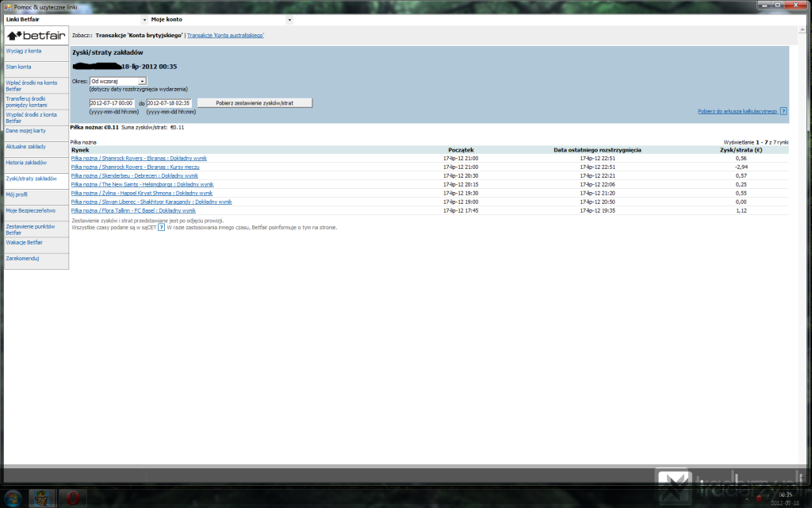Image resolution: width=812 pixels, height=508 pixels.
Task: Open the Opera browser from taskbar
Action: point(72,498)
